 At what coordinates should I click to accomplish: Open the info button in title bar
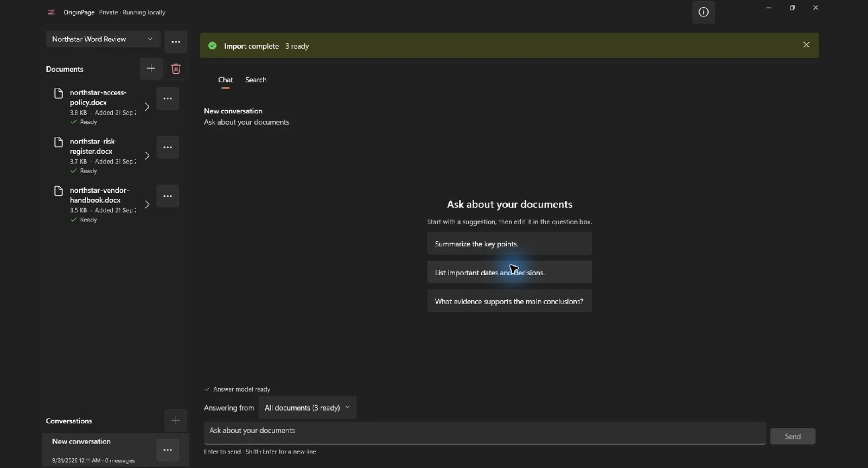click(x=703, y=12)
